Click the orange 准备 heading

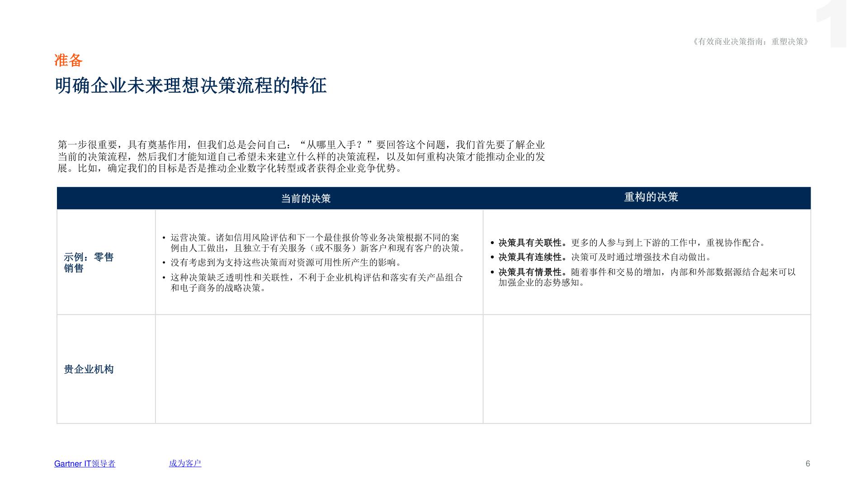pyautogui.click(x=68, y=60)
